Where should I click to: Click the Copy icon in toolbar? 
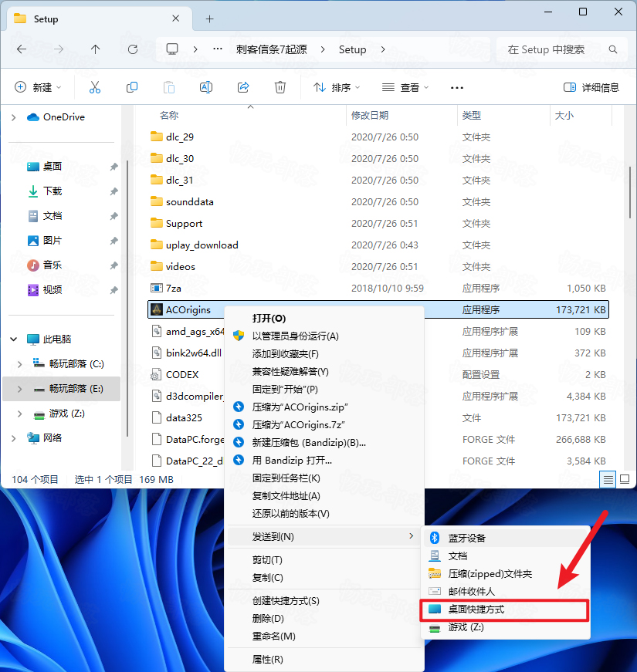tap(132, 87)
